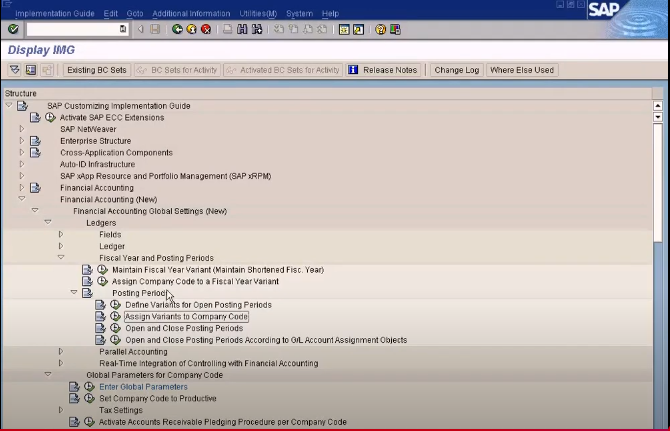Click the BC Sets for Activity button
Screen dimensions: 670x431
coord(177,70)
